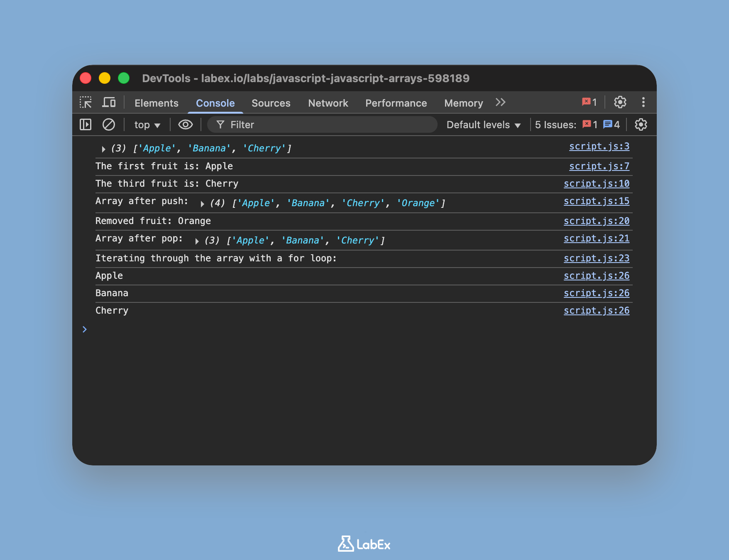Show more panels with the double chevron
Screen dimensions: 729x560
(500, 102)
